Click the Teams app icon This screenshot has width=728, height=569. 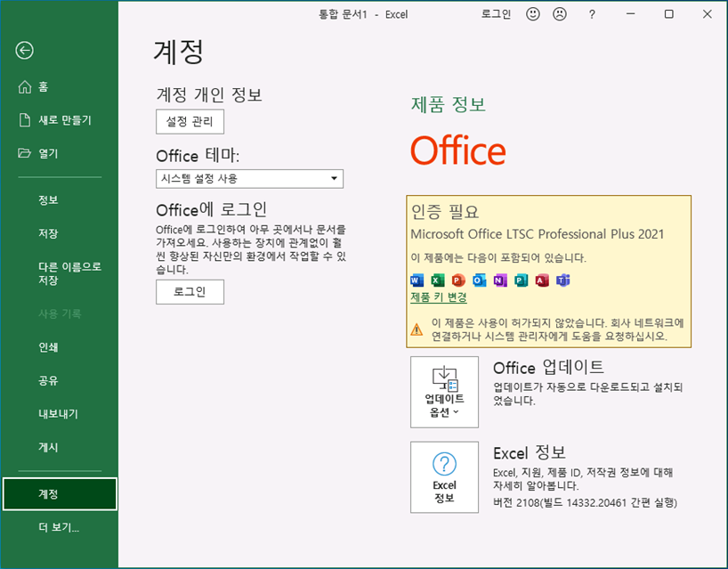tap(562, 280)
